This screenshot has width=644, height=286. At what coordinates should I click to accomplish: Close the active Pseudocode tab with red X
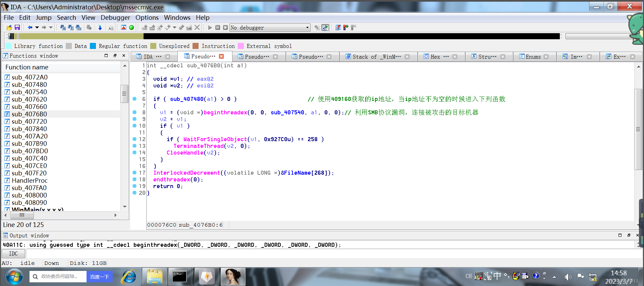pyautogui.click(x=221, y=56)
